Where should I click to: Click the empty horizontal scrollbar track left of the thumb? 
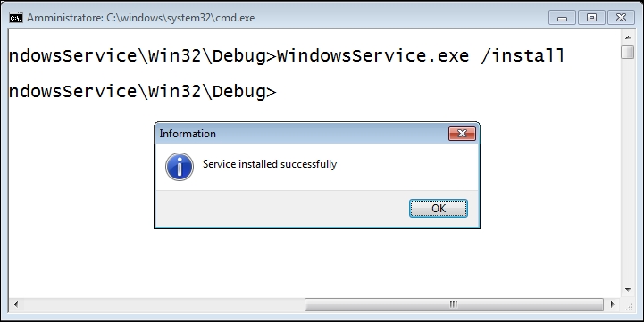(163, 304)
